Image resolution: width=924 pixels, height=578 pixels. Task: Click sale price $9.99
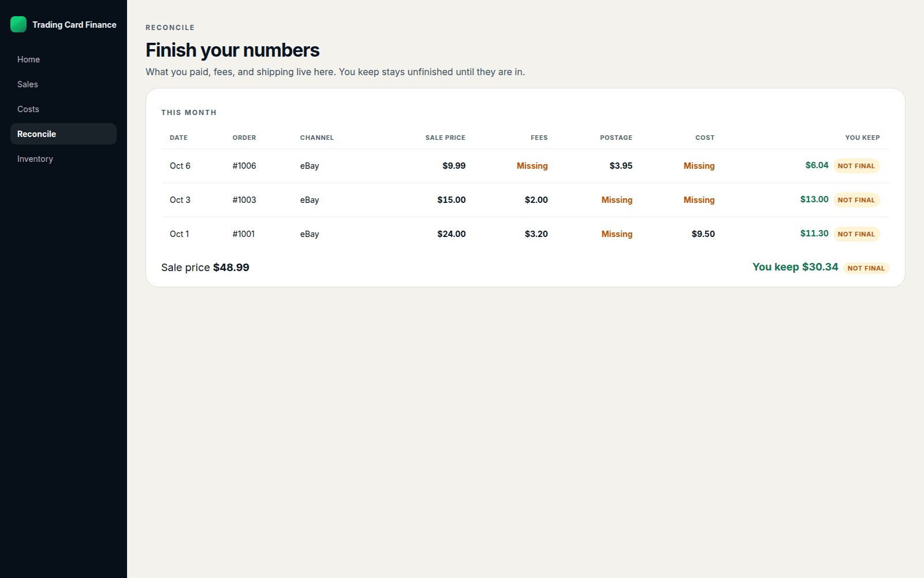tap(454, 166)
